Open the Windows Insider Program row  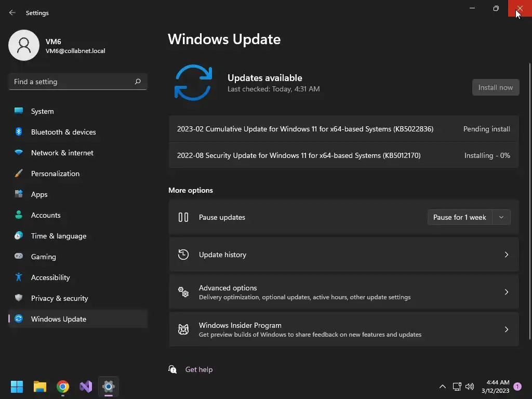point(344,329)
